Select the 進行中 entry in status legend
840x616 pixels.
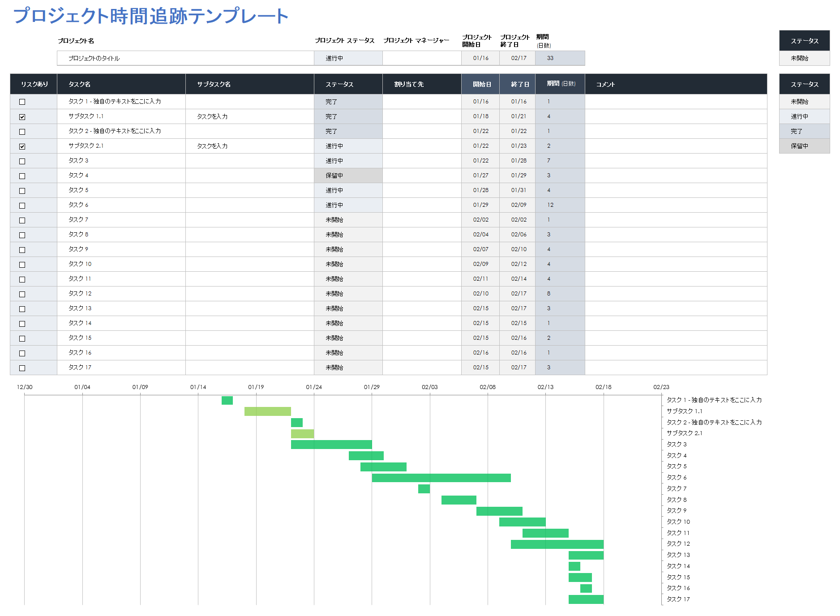[x=804, y=116]
